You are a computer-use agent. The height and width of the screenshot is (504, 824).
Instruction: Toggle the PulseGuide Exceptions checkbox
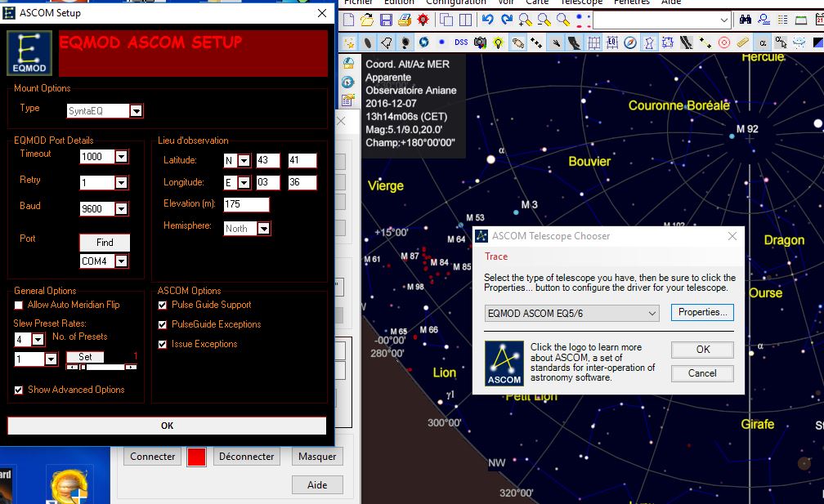point(163,324)
